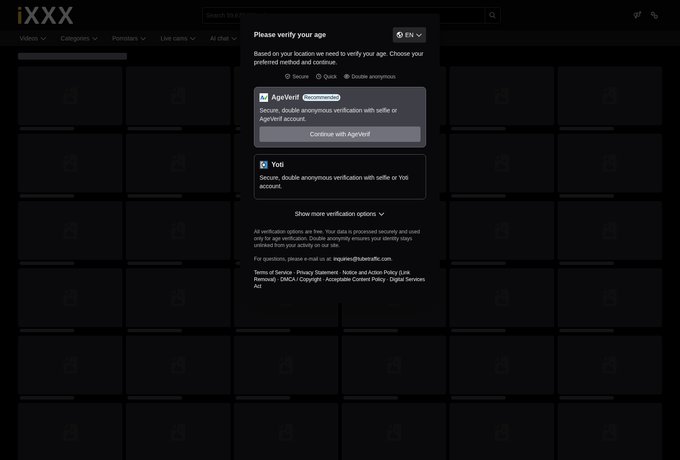Click the search magnifier icon
This screenshot has height=460, width=680.
click(x=492, y=15)
